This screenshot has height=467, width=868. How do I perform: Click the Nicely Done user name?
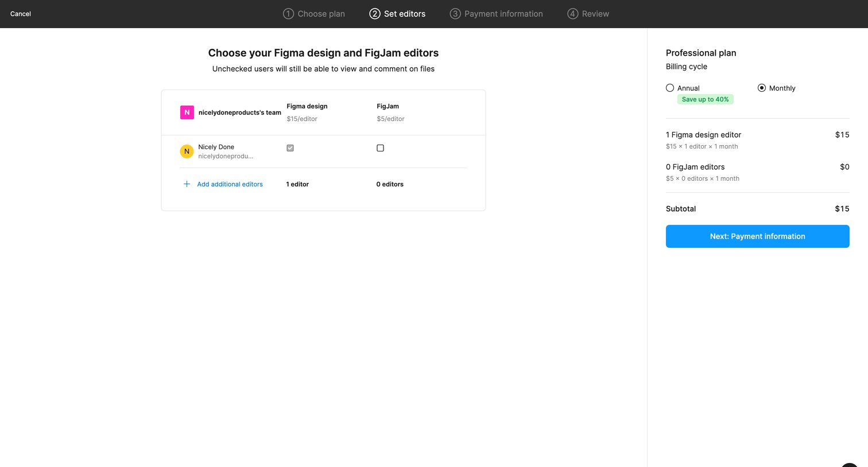point(216,147)
